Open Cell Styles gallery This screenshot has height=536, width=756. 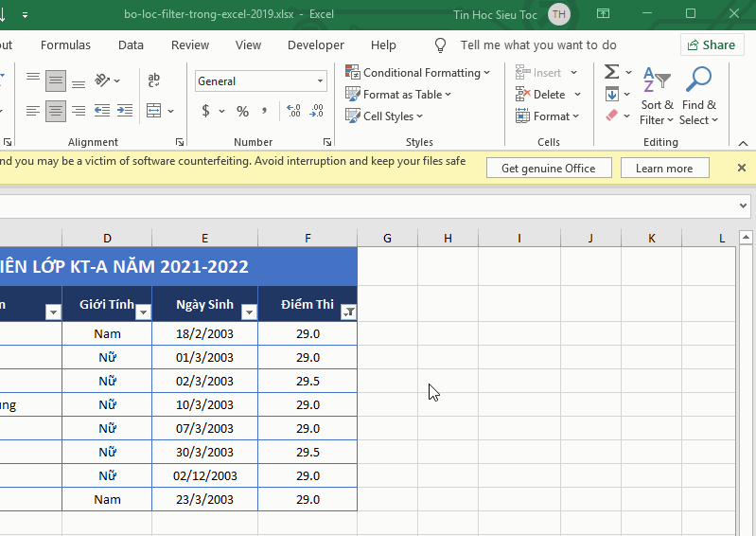384,116
